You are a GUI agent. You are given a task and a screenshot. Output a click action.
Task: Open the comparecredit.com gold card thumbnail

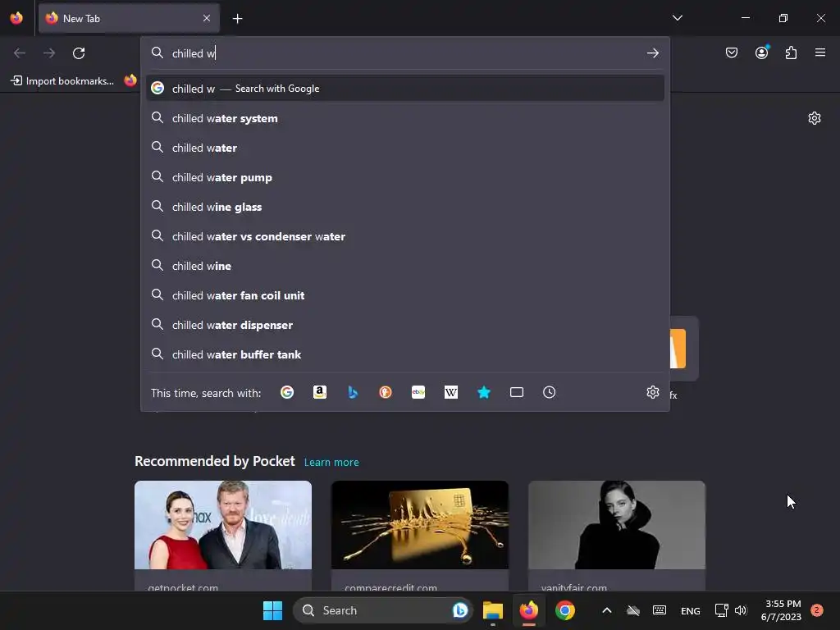coord(420,525)
